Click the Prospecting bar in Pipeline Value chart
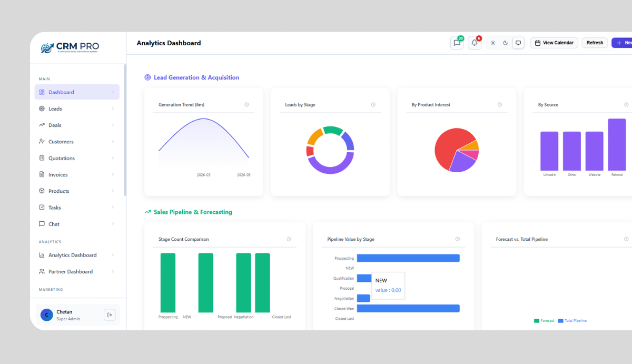The image size is (632, 364). point(408,258)
